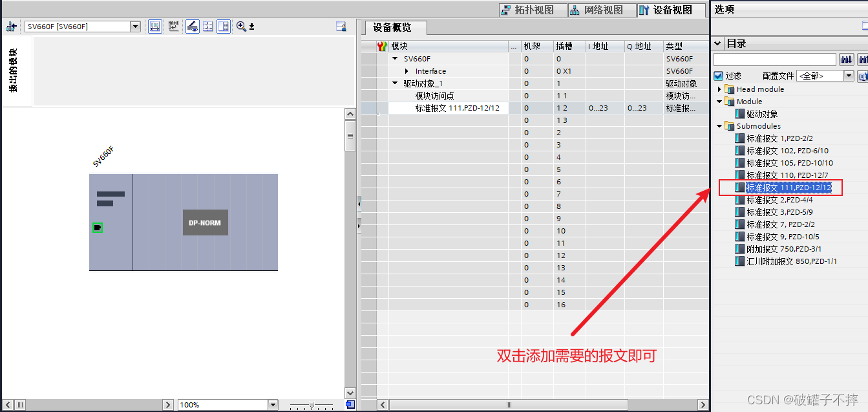Viewport: 868px width, 412px height.
Task: Click the module icon beside 驱动对象 in catalog
Action: (x=740, y=114)
